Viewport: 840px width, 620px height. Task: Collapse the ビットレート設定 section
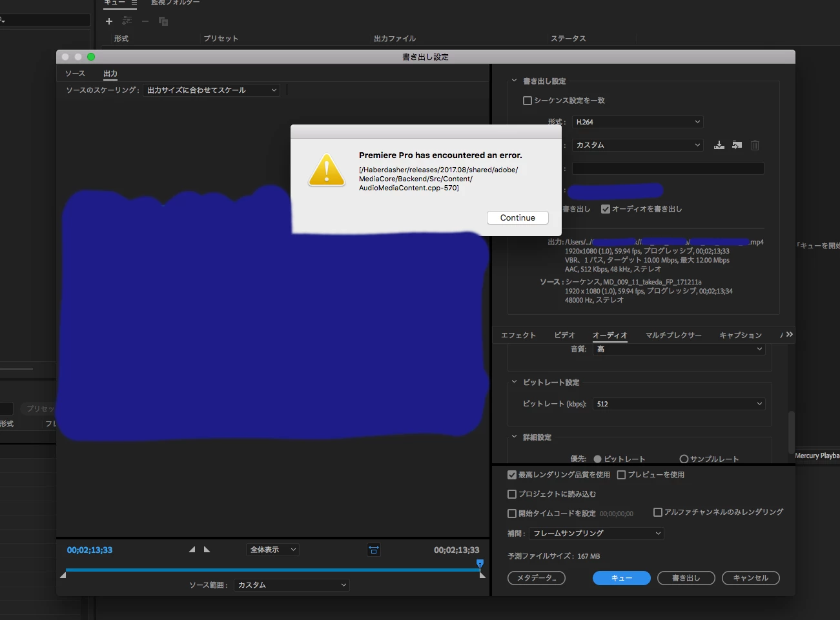514,382
